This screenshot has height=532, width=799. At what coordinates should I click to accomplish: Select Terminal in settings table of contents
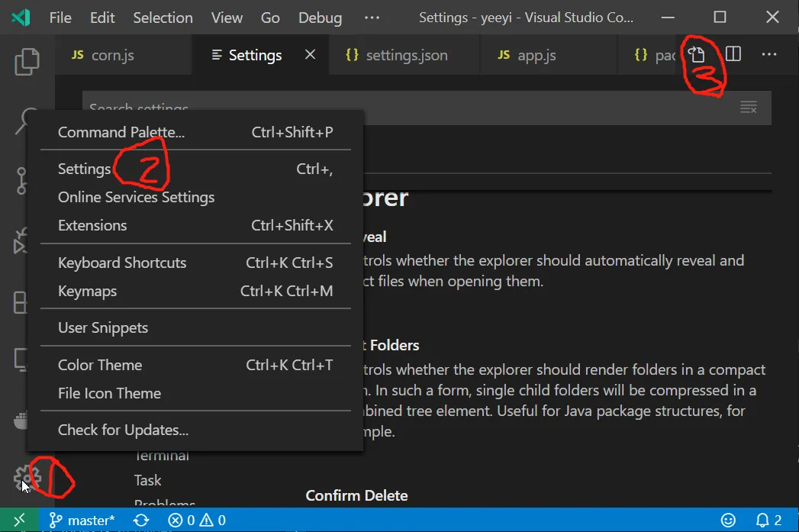162,456
